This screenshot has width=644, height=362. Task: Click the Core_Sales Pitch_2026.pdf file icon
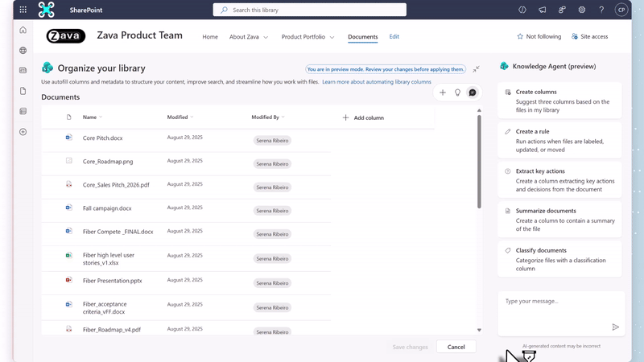(68, 184)
